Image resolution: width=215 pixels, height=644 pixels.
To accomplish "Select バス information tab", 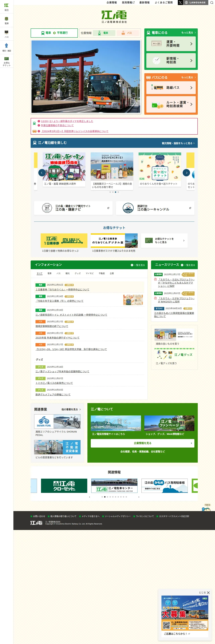I will [x=59, y=274].
